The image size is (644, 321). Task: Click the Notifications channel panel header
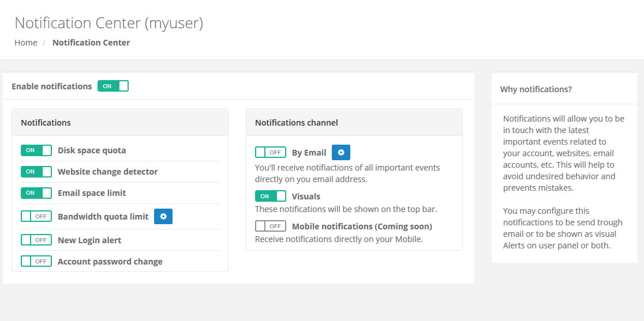click(x=354, y=123)
